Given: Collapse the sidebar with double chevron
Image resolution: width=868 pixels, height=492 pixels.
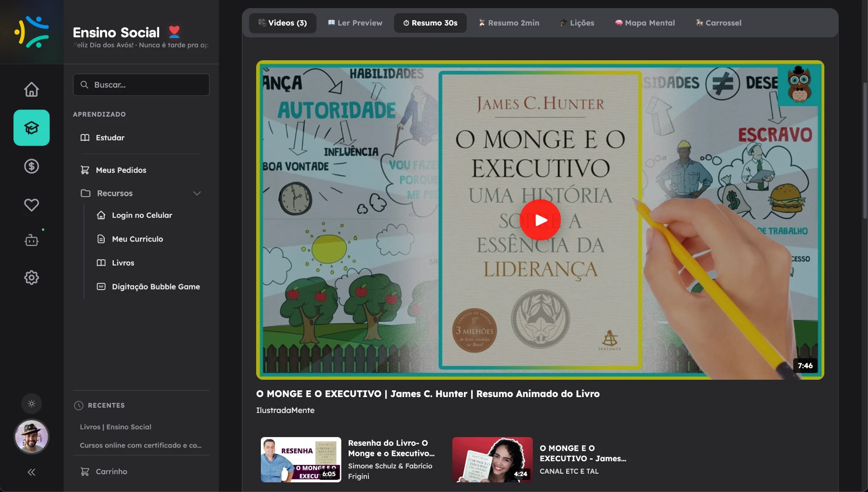Looking at the screenshot, I should pos(31,472).
